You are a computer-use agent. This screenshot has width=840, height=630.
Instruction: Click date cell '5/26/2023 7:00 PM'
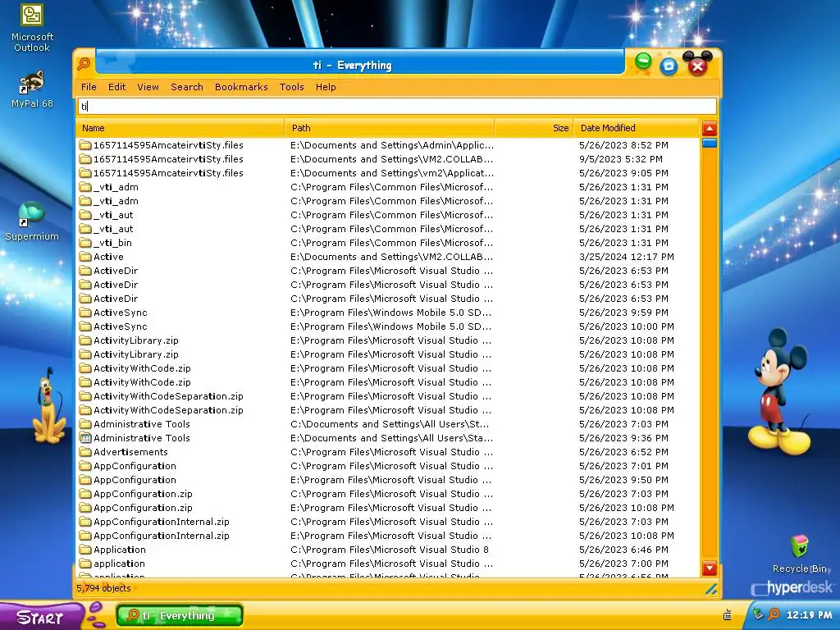pos(623,563)
